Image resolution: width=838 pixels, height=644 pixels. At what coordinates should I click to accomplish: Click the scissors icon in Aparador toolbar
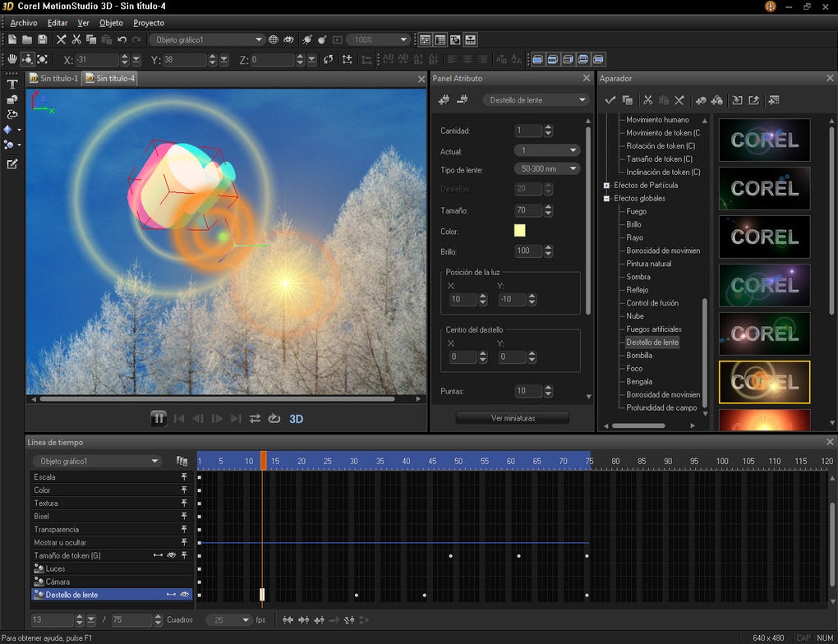pyautogui.click(x=647, y=100)
